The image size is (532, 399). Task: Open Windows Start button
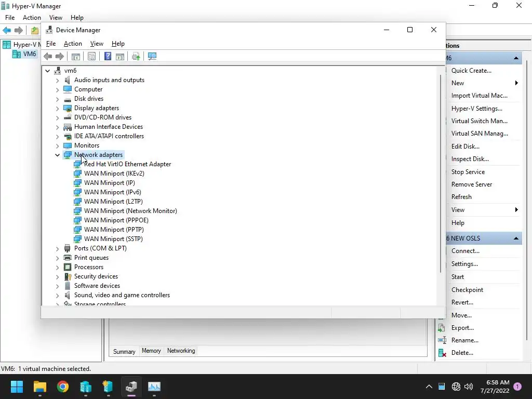(17, 387)
